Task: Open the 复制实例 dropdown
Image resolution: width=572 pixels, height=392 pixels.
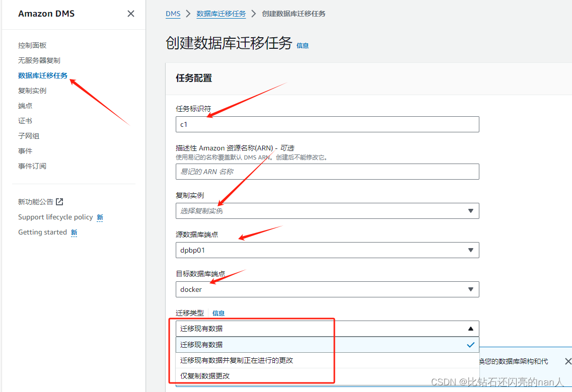Action: (x=327, y=211)
